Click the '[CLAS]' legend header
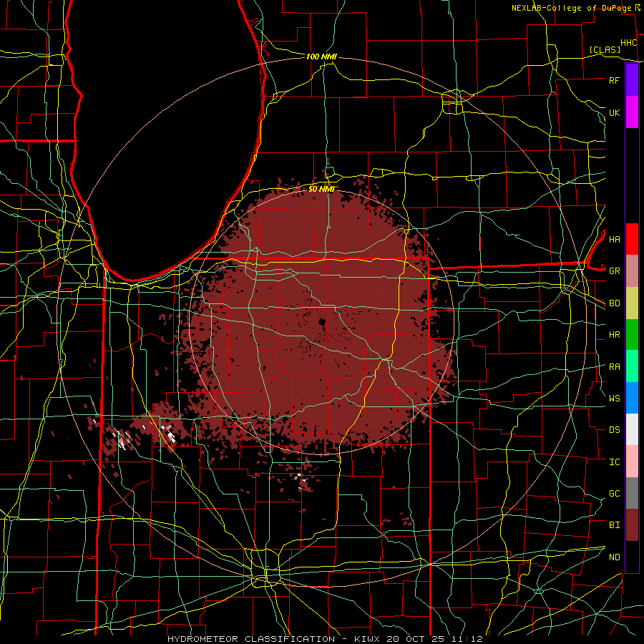The height and width of the screenshot is (644, 644). pyautogui.click(x=605, y=49)
